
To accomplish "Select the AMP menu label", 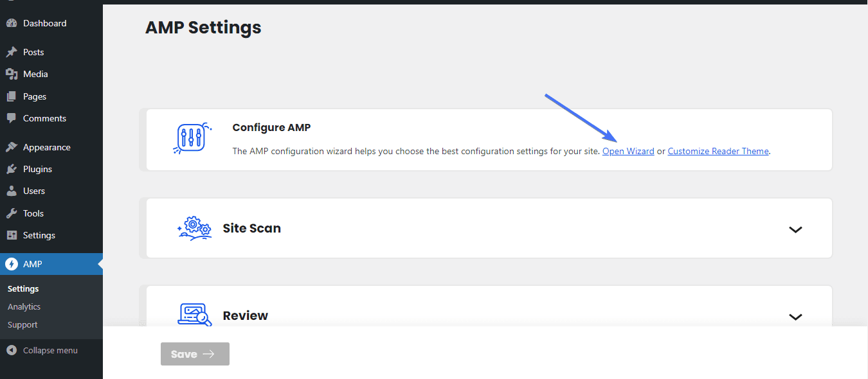I will point(32,264).
